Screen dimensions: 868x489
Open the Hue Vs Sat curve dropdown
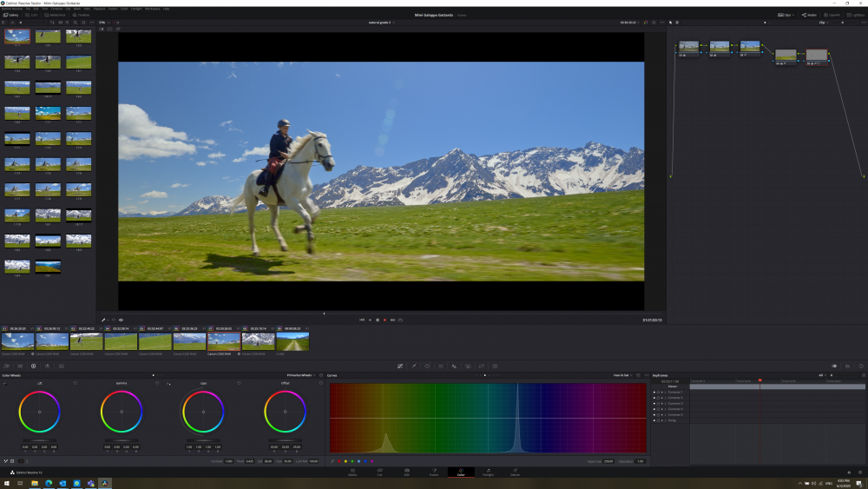coord(624,375)
